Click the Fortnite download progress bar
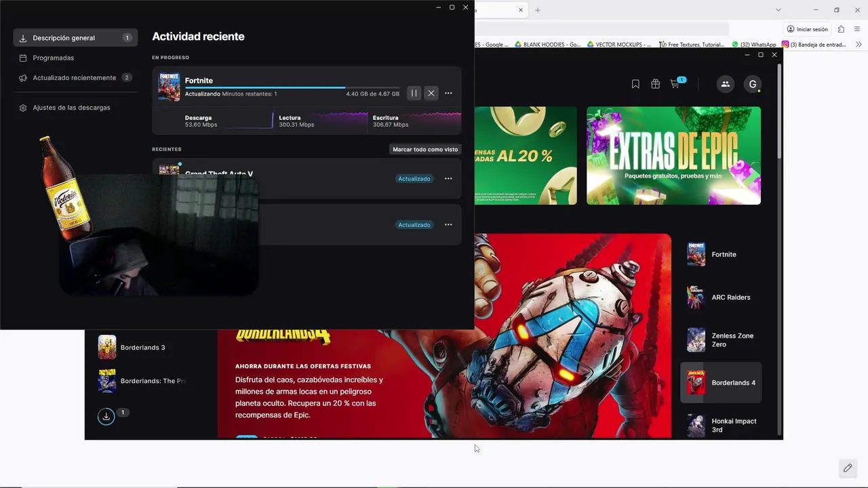The width and height of the screenshot is (868, 488). (292, 87)
